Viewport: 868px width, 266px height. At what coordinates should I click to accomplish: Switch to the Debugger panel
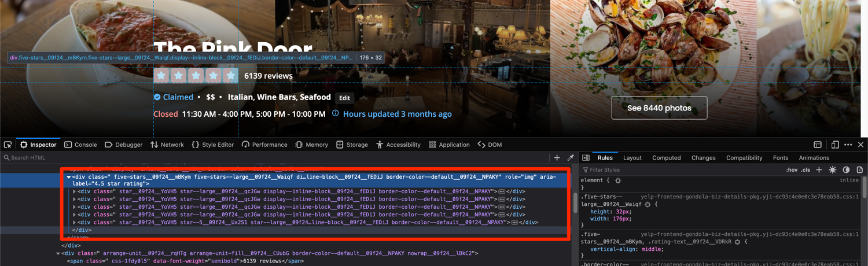123,145
